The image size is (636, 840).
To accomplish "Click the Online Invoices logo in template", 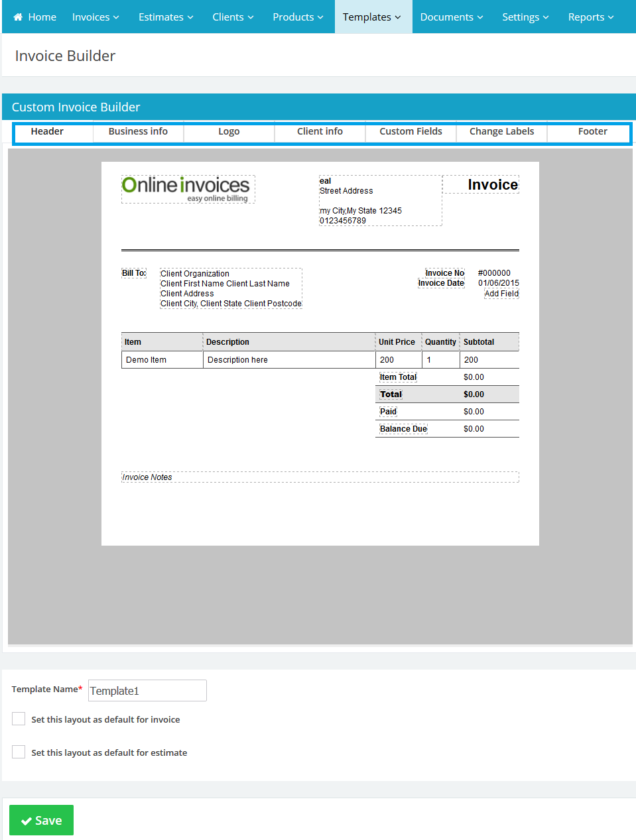I will click(188, 189).
